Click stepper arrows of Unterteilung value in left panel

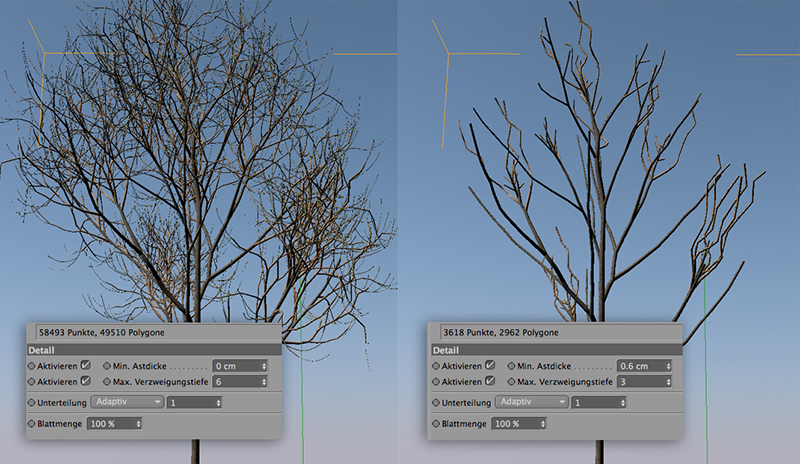coord(218,403)
